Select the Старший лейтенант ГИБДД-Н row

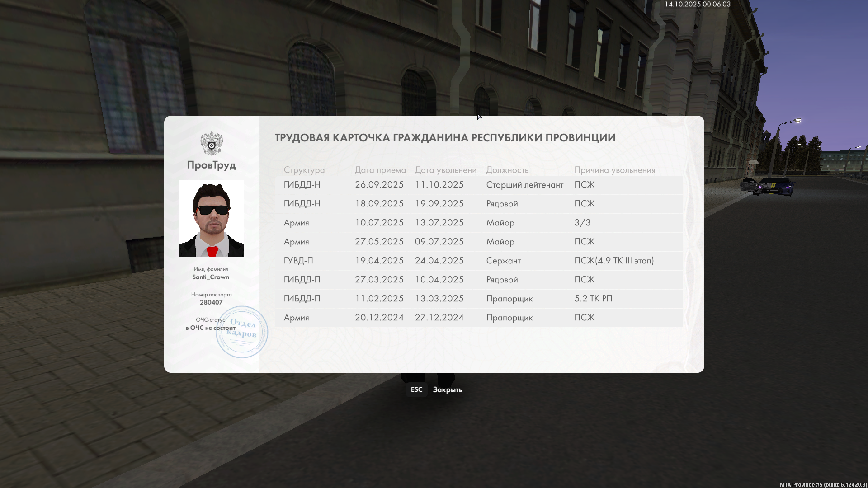478,185
